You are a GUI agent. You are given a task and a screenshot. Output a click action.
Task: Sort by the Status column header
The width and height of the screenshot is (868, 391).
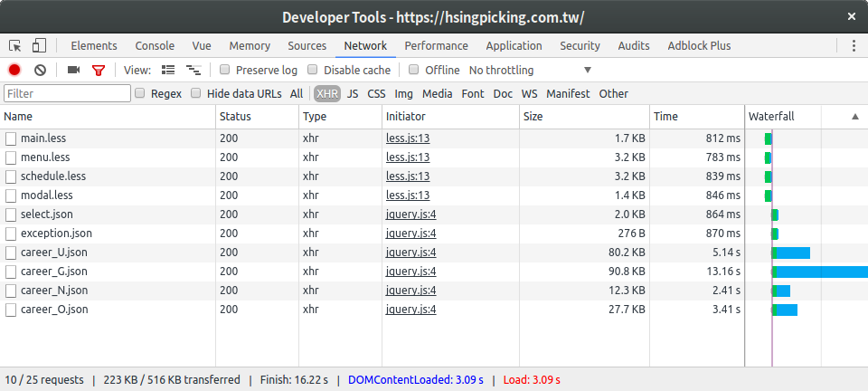[258, 116]
